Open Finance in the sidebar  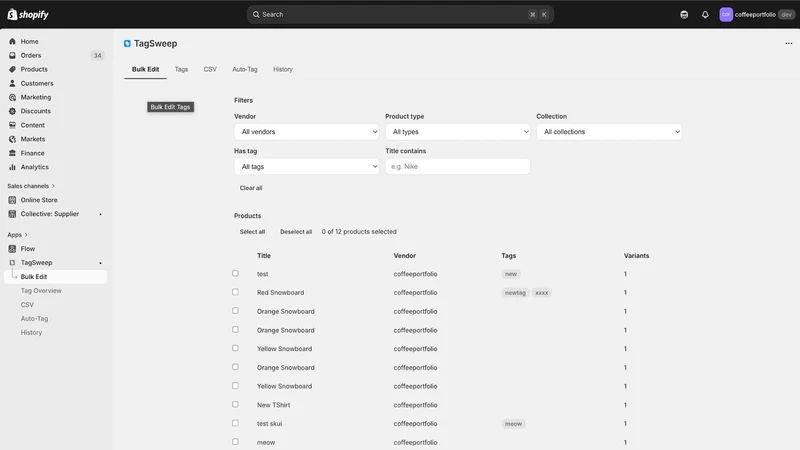pos(32,153)
